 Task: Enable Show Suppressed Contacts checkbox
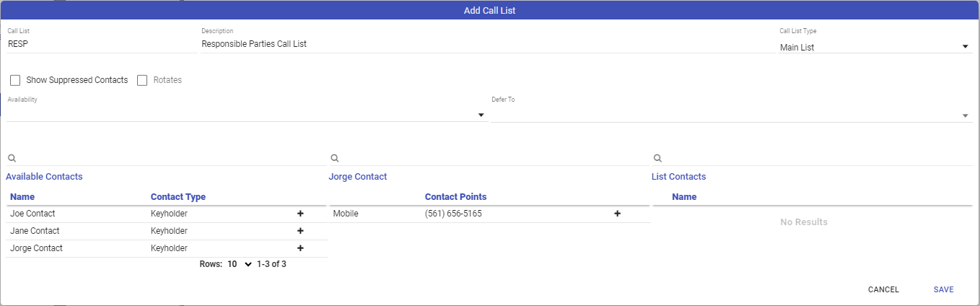15,80
